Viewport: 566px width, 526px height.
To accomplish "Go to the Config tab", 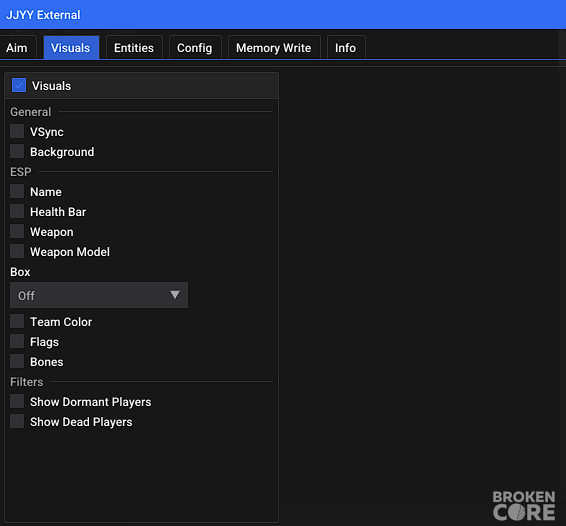I will tap(195, 48).
